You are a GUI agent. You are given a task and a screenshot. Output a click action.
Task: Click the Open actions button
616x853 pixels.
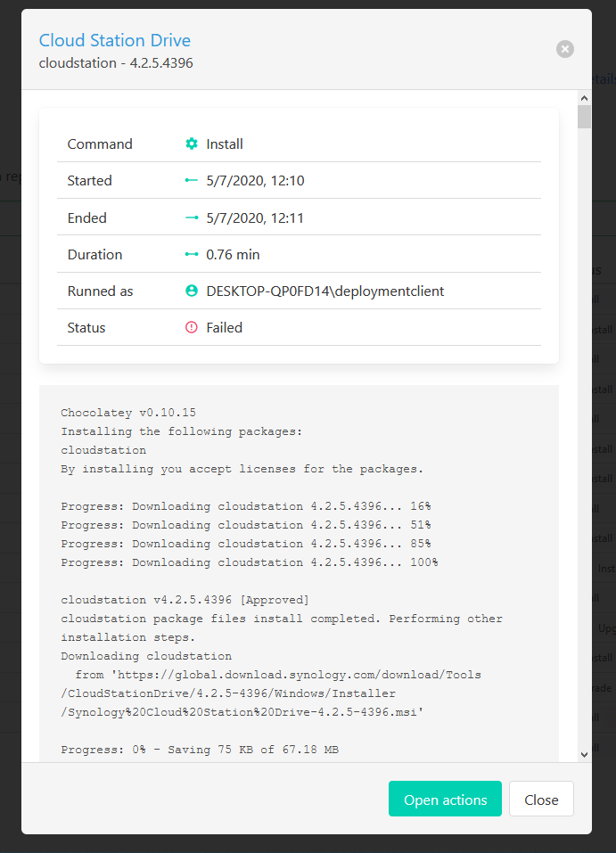445,800
